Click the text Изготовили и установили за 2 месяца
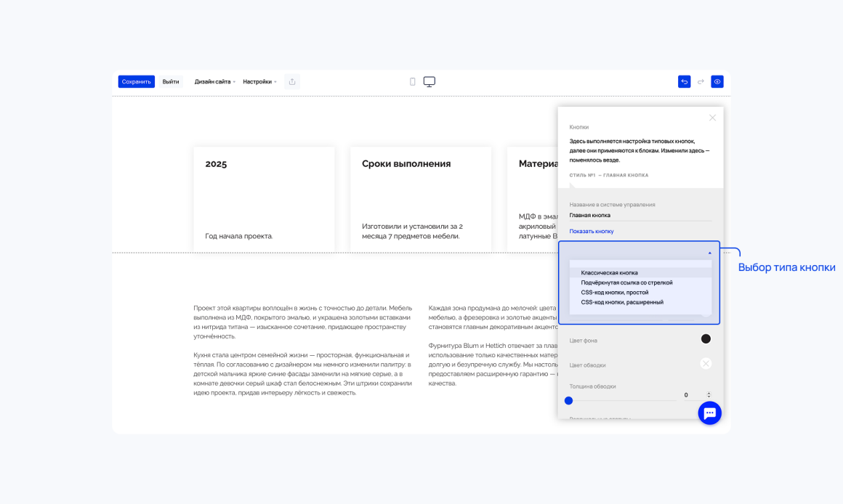Screen dimensions: 843x504 click(412, 231)
